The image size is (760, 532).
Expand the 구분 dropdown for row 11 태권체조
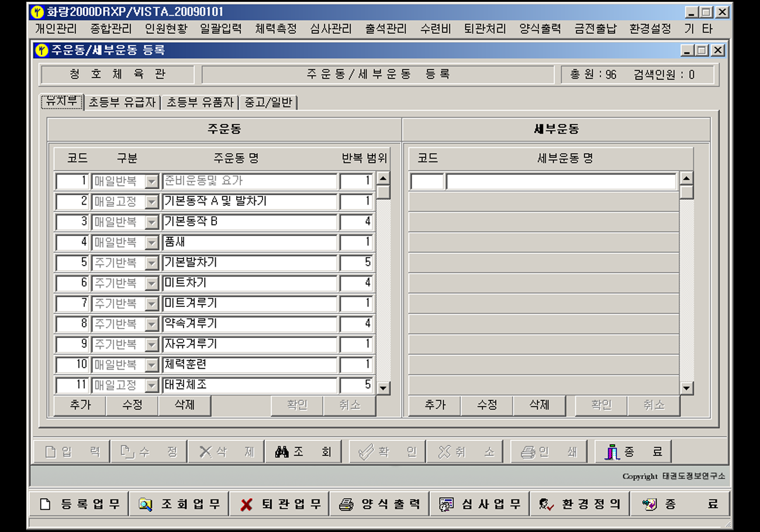152,386
